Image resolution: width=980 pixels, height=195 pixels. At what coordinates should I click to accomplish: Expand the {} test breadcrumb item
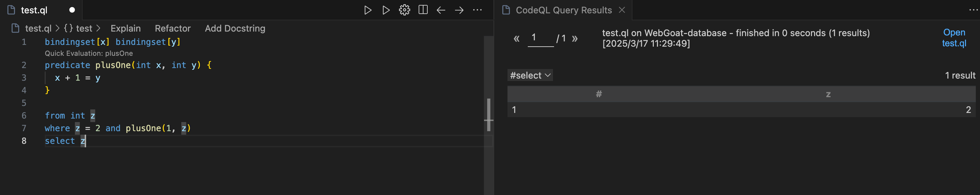[x=78, y=28]
